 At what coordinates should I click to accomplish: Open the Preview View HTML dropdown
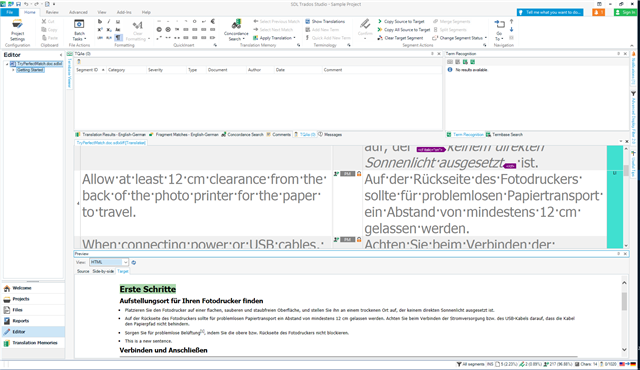point(109,262)
